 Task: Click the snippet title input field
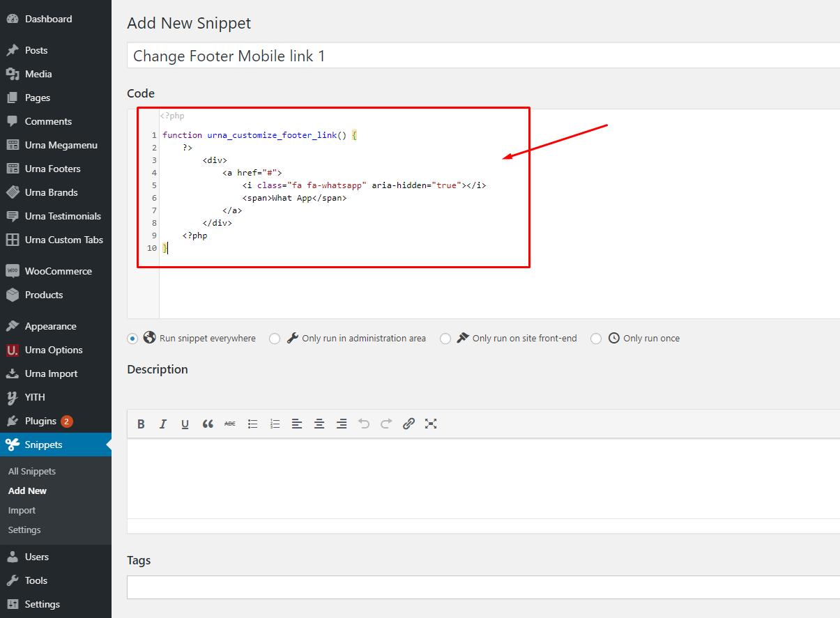click(x=484, y=56)
